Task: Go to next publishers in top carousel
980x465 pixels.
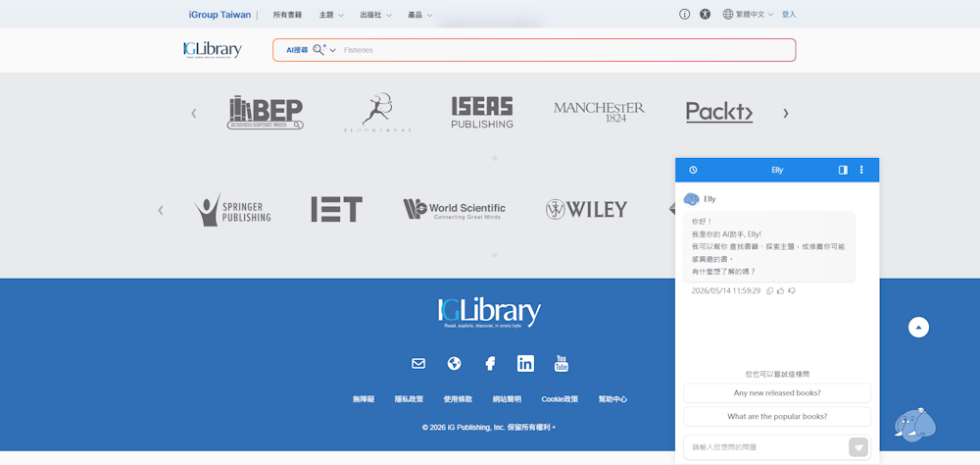Action: point(786,113)
